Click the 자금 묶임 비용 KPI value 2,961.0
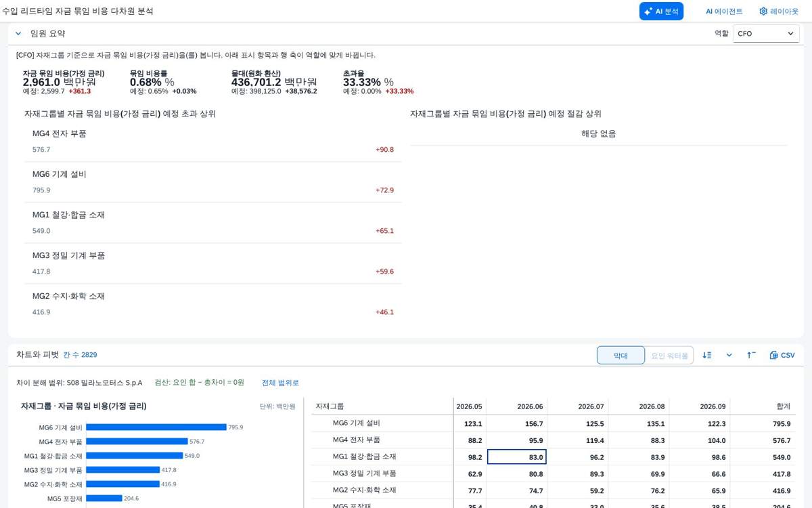The image size is (812, 508). pyautogui.click(x=41, y=82)
